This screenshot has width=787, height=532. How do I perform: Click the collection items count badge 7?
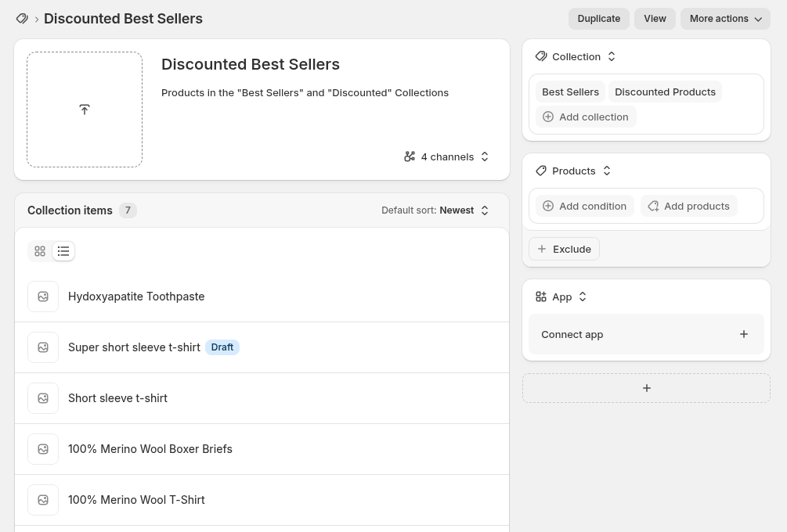[128, 210]
